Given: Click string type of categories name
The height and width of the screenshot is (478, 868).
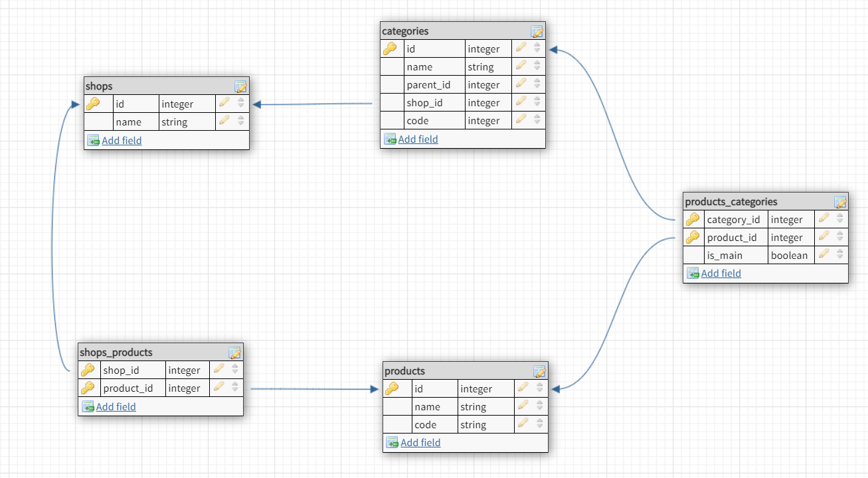Looking at the screenshot, I should [481, 67].
